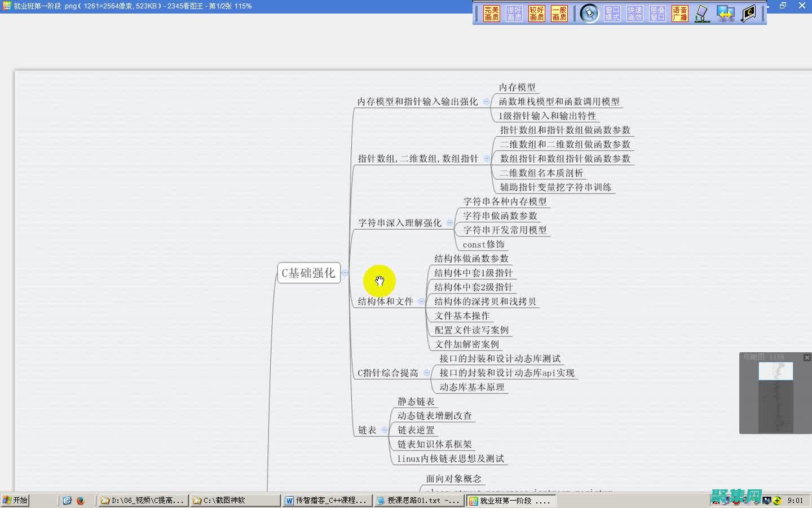
Task: Switch to the 传智播客_C++课程 Word document
Action: point(327,501)
